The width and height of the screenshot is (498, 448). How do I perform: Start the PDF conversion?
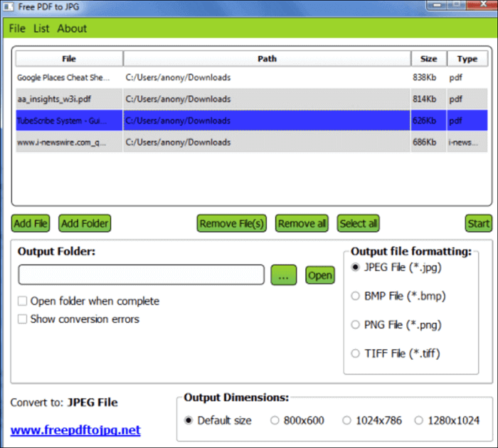(x=478, y=223)
